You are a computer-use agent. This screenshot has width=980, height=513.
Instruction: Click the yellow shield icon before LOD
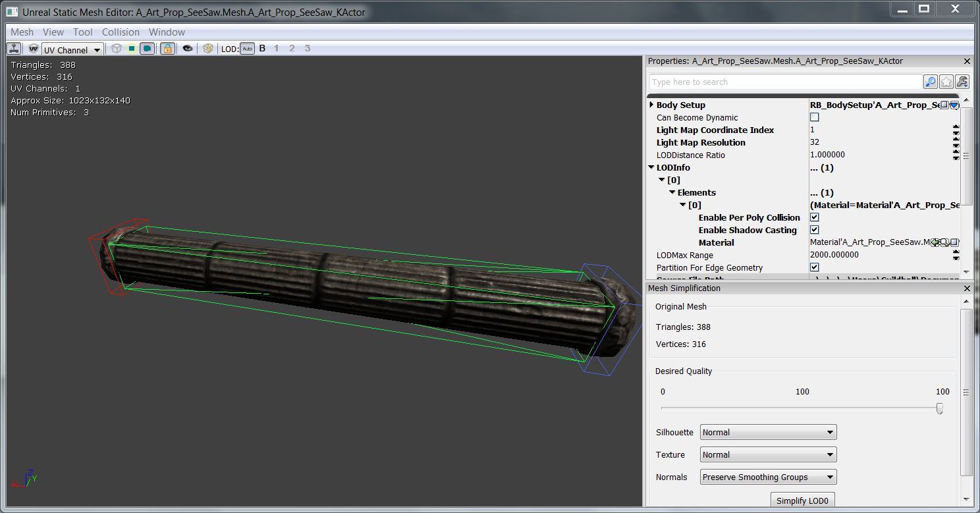[x=208, y=49]
